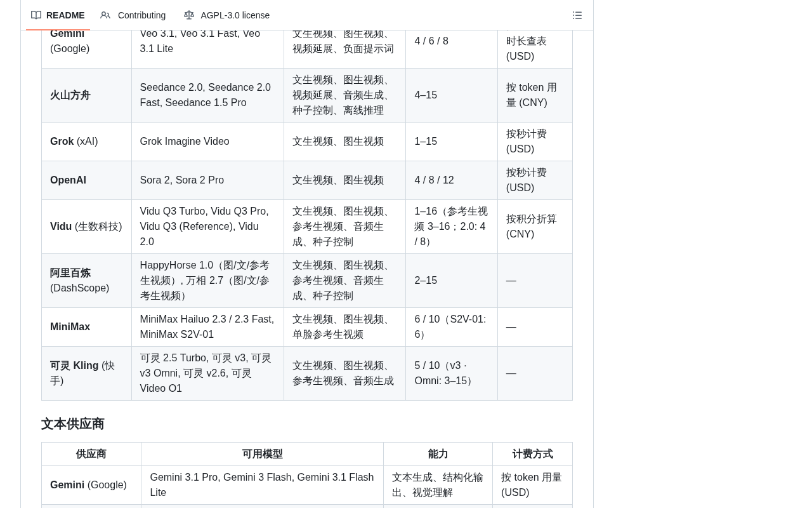Click Gemini (Google) in the text providers table
Image resolution: width=812 pixels, height=508 pixels.
91,485
